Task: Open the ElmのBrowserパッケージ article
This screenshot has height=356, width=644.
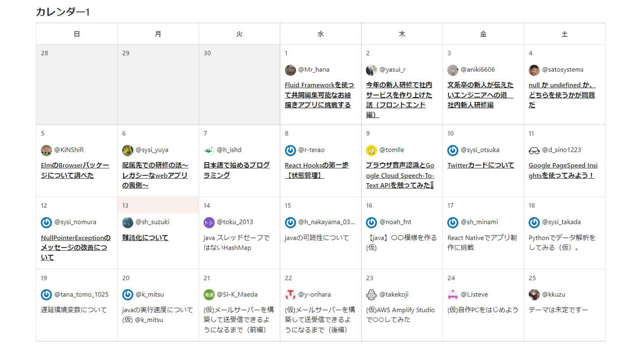Action: pos(75,170)
